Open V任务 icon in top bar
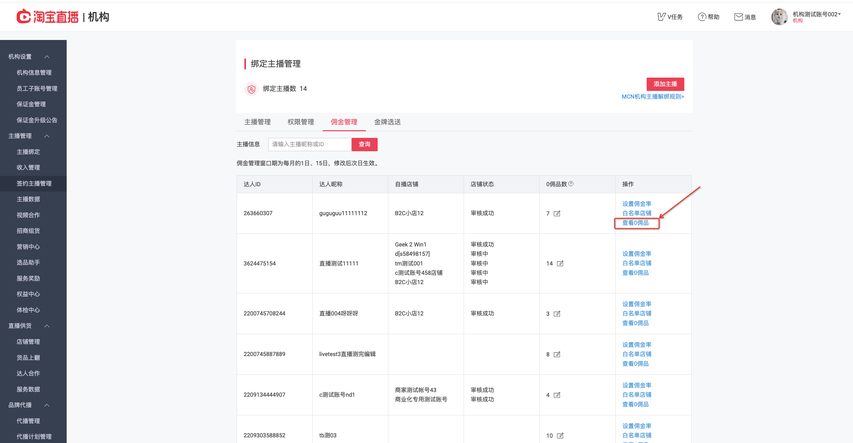The width and height of the screenshot is (853, 443). 661,17
